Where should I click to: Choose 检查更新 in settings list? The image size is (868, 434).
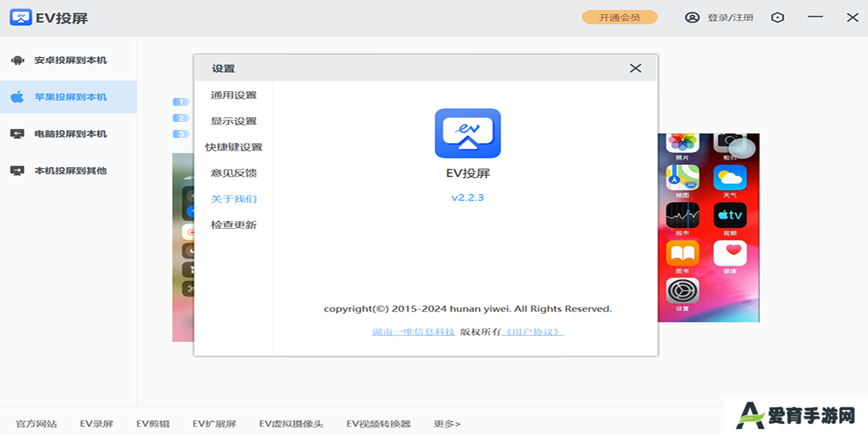[x=234, y=225]
